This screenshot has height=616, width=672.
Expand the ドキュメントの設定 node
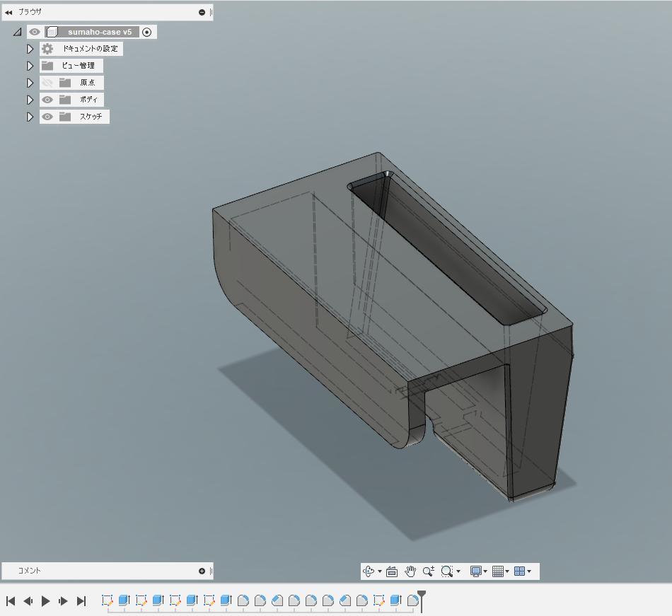30,49
